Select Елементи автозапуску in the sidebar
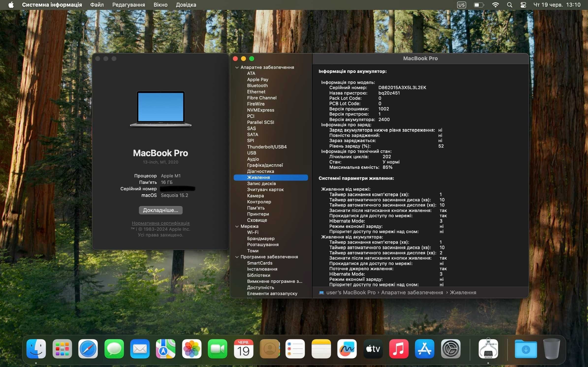Viewport: 588px width, 367px height. click(x=272, y=294)
